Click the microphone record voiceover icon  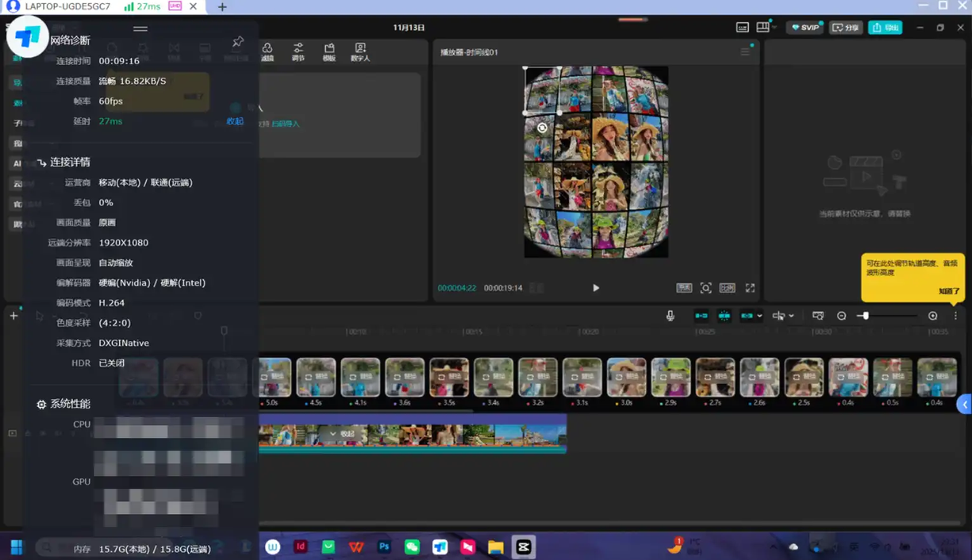[670, 316]
